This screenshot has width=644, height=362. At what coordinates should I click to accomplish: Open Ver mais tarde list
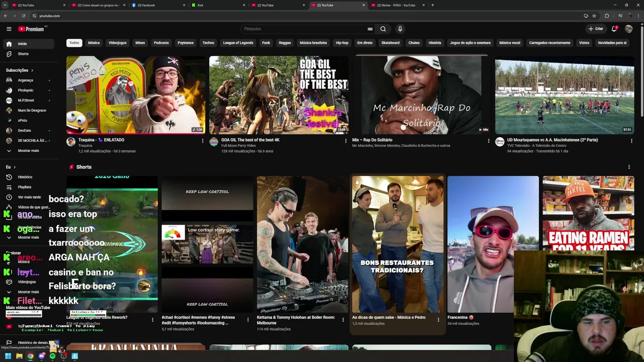pos(29,197)
